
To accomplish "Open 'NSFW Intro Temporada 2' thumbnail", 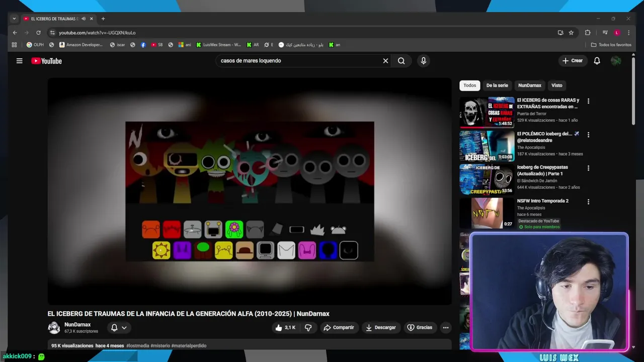I will pos(487,213).
